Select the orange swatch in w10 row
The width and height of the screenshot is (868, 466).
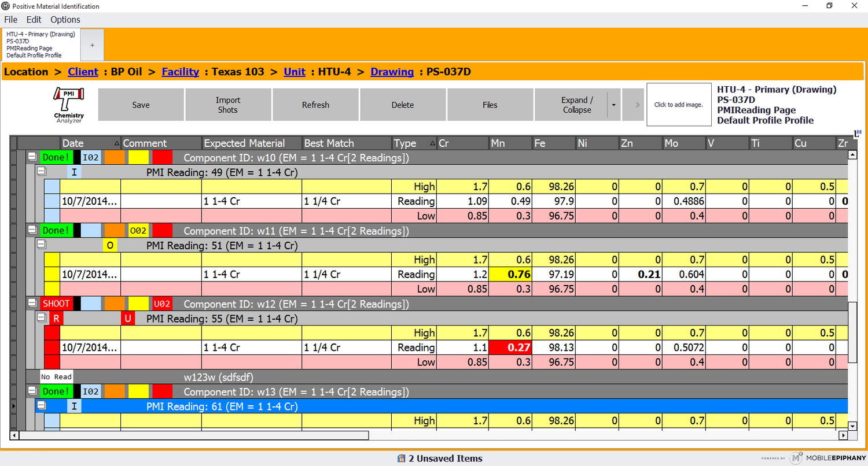pos(115,157)
